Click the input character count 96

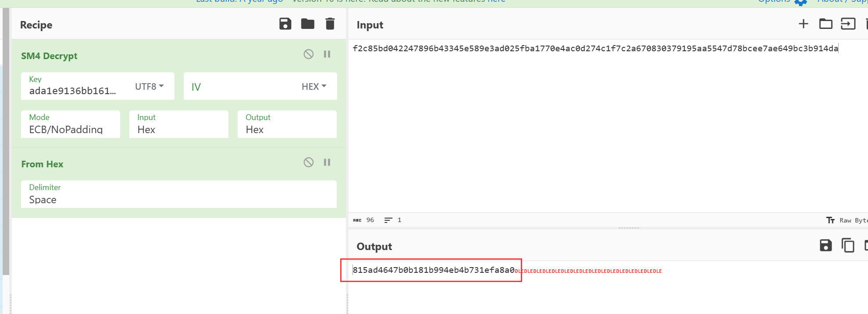tap(364, 220)
